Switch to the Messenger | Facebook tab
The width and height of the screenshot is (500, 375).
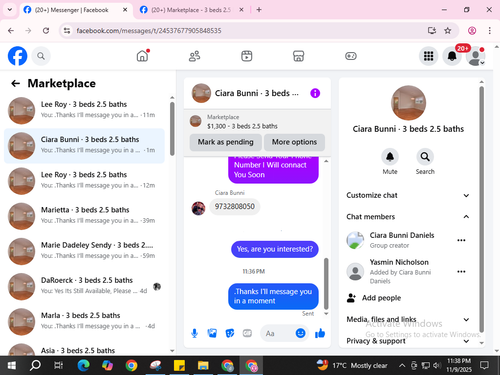point(76,10)
